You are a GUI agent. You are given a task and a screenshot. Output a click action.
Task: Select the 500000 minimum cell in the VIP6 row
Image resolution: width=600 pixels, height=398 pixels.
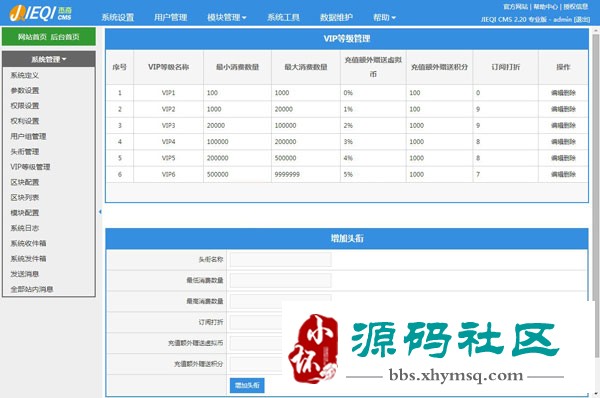pos(237,175)
